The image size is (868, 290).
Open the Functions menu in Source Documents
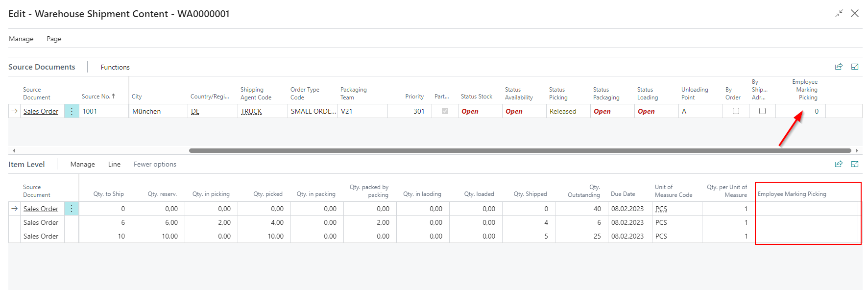pos(115,67)
